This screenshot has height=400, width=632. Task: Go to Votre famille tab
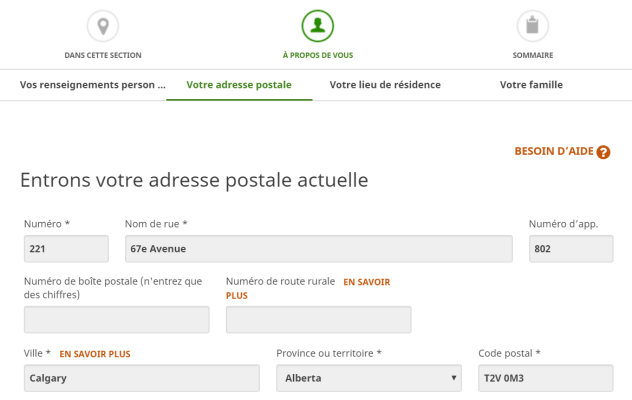click(531, 85)
